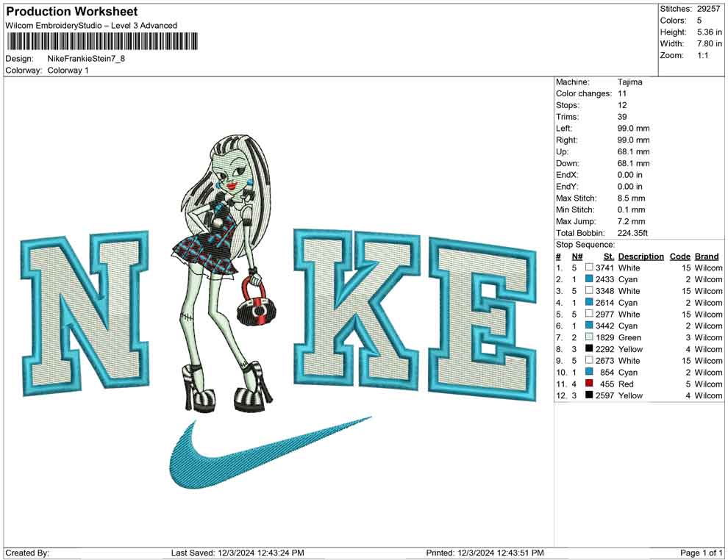Click the white swatch for stop 2673
The height and width of the screenshot is (560, 728).
pos(589,360)
